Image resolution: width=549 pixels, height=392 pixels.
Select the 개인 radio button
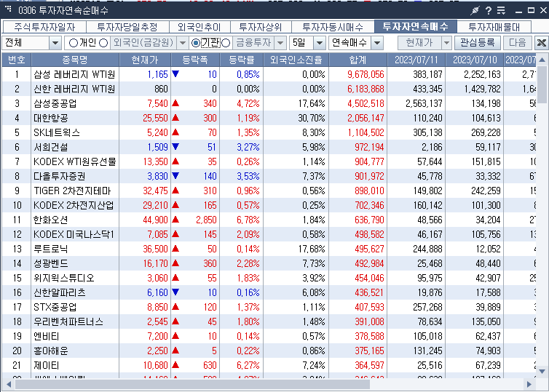click(x=74, y=43)
